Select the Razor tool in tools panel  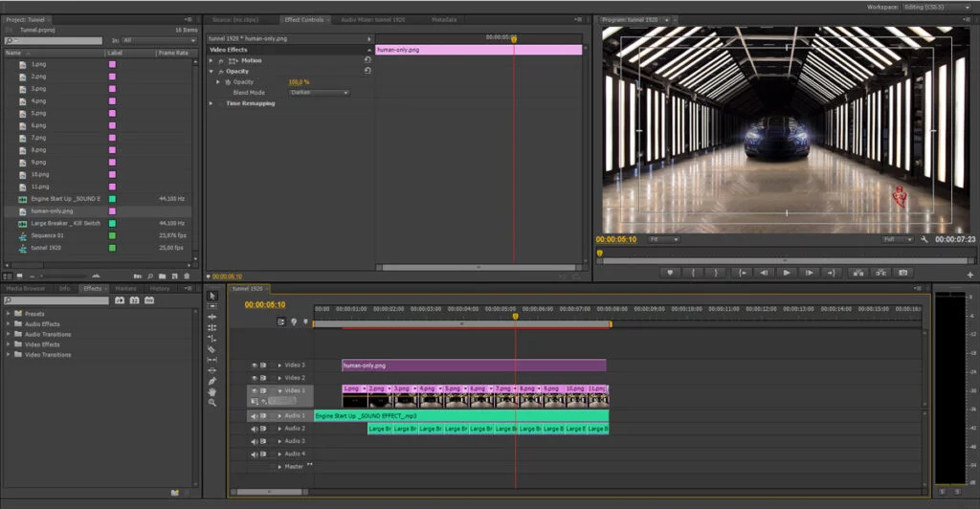pos(212,349)
